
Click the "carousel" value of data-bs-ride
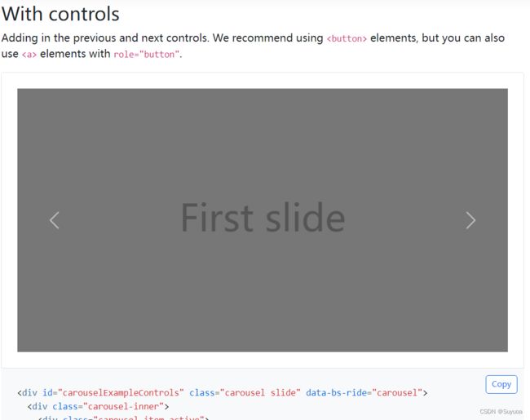398,392
